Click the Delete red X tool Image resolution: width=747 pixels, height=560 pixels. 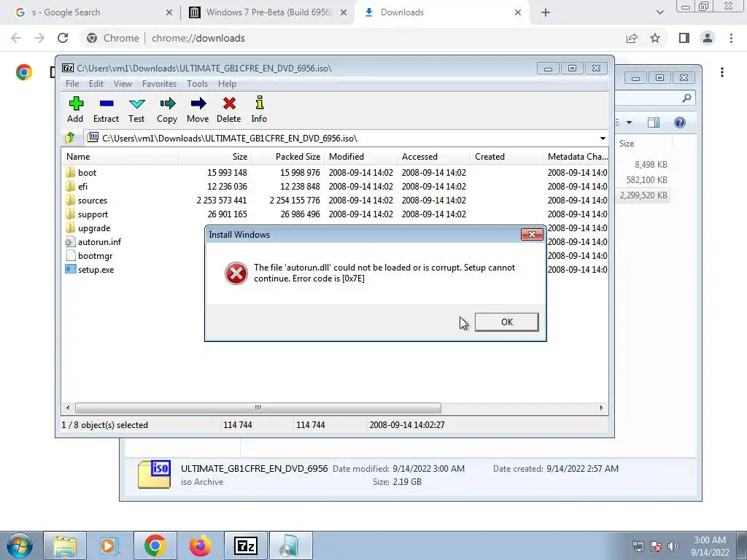point(228,109)
